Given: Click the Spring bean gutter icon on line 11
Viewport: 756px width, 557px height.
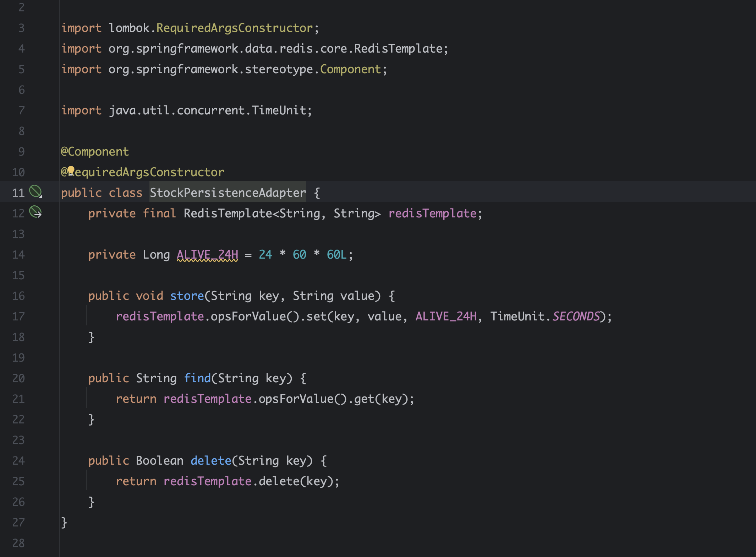Looking at the screenshot, I should tap(35, 191).
